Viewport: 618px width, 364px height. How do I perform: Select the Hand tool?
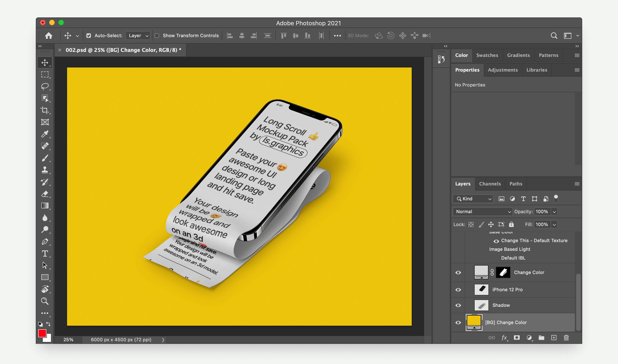(45, 289)
